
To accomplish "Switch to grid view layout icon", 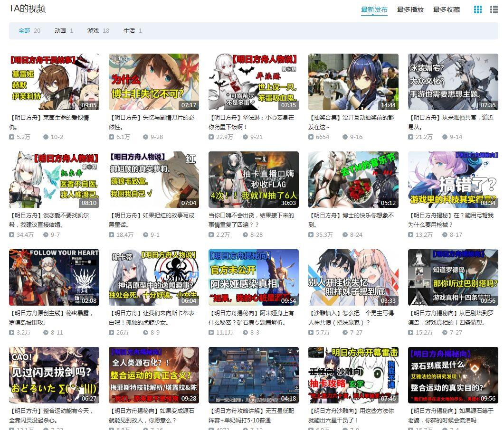I will click(478, 9).
